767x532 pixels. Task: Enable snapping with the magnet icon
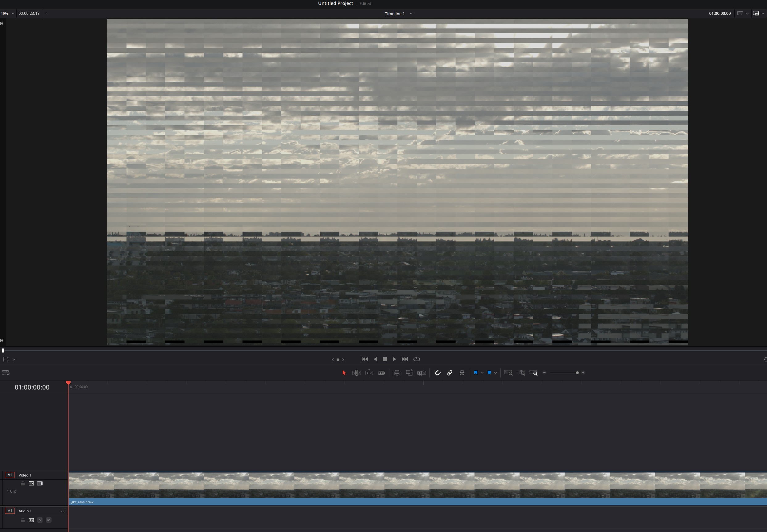tap(438, 373)
